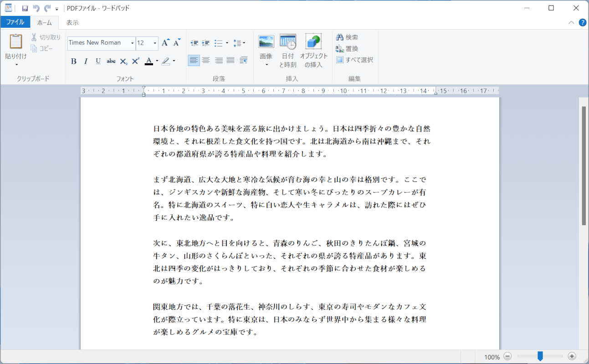Click 置換 replace button

point(347,49)
